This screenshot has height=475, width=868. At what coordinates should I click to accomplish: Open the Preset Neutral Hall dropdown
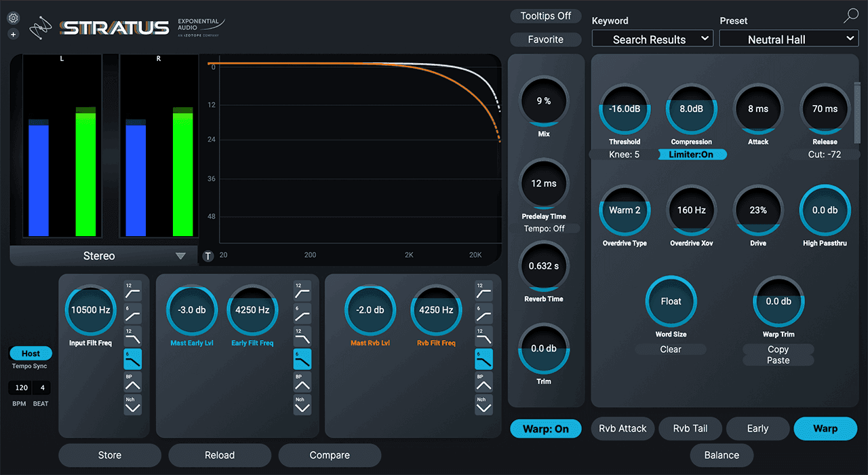coord(789,39)
